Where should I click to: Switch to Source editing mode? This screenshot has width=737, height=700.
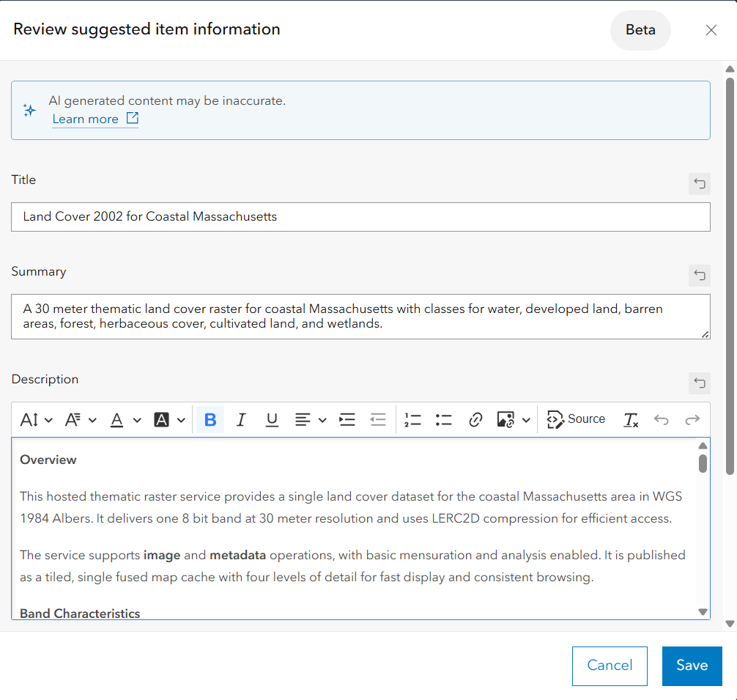[576, 419]
